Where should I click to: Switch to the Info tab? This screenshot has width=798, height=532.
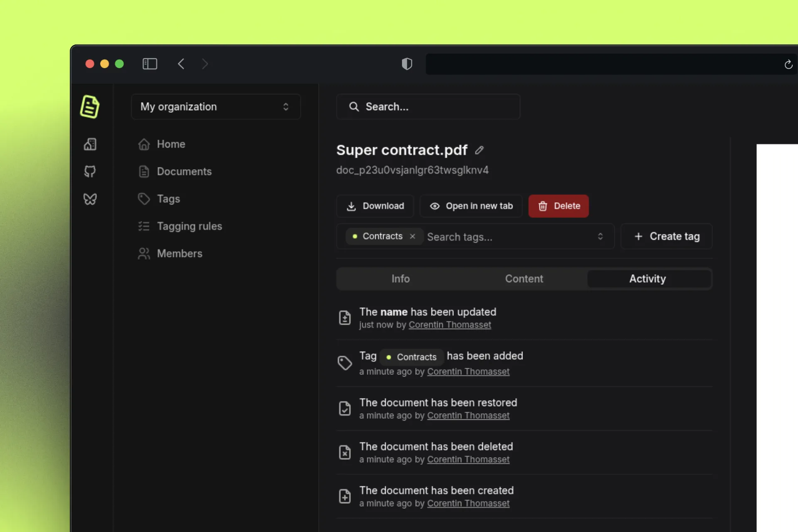tap(400, 279)
